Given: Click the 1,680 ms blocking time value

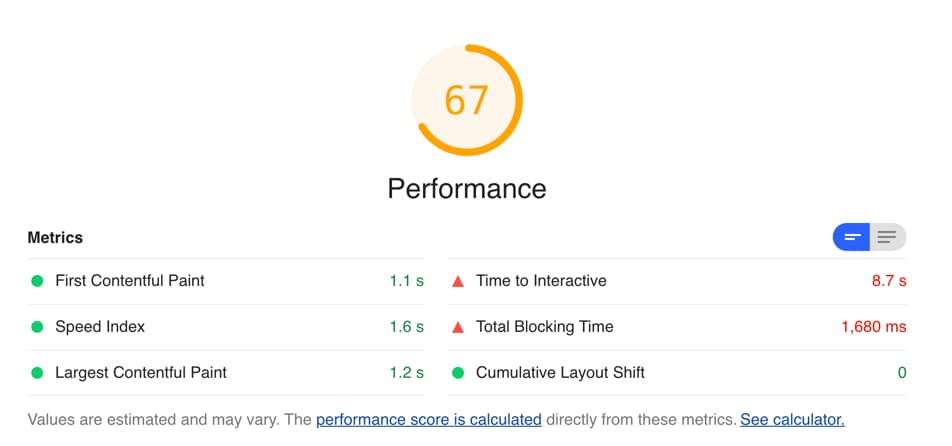Looking at the screenshot, I should coord(874,327).
